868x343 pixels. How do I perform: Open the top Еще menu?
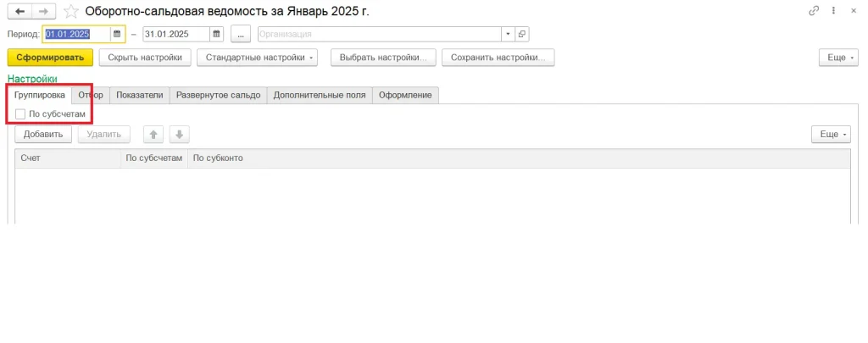[838, 58]
